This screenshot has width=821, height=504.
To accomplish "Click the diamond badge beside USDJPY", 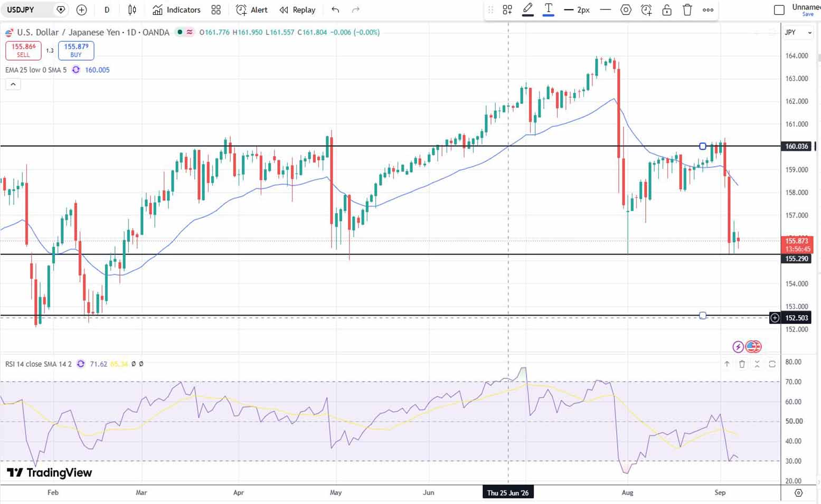I will click(61, 9).
